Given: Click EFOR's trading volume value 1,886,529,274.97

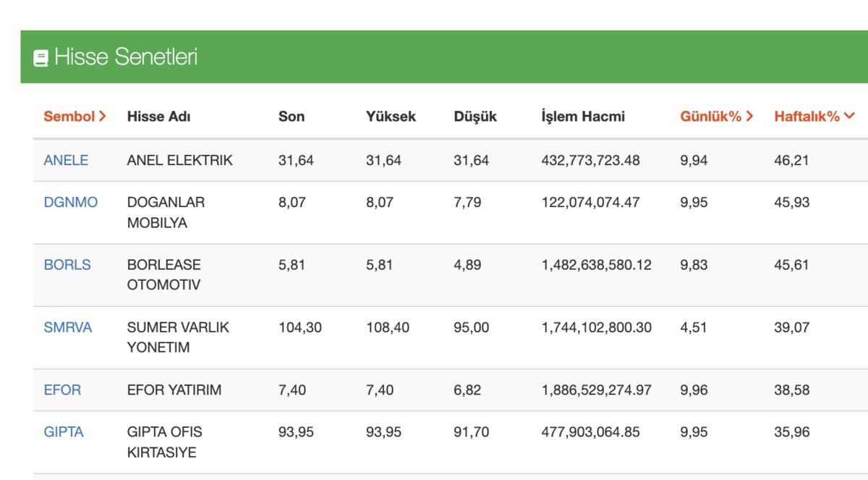Looking at the screenshot, I should click(x=596, y=389).
